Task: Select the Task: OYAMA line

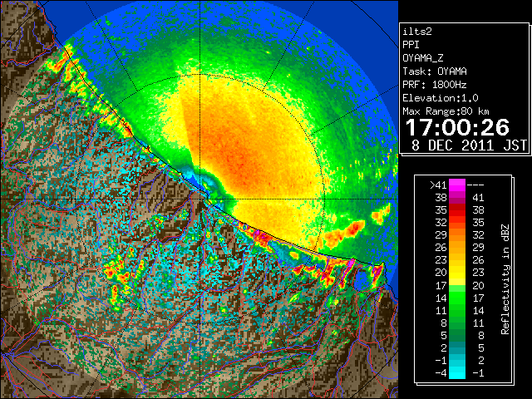Action: (x=435, y=71)
